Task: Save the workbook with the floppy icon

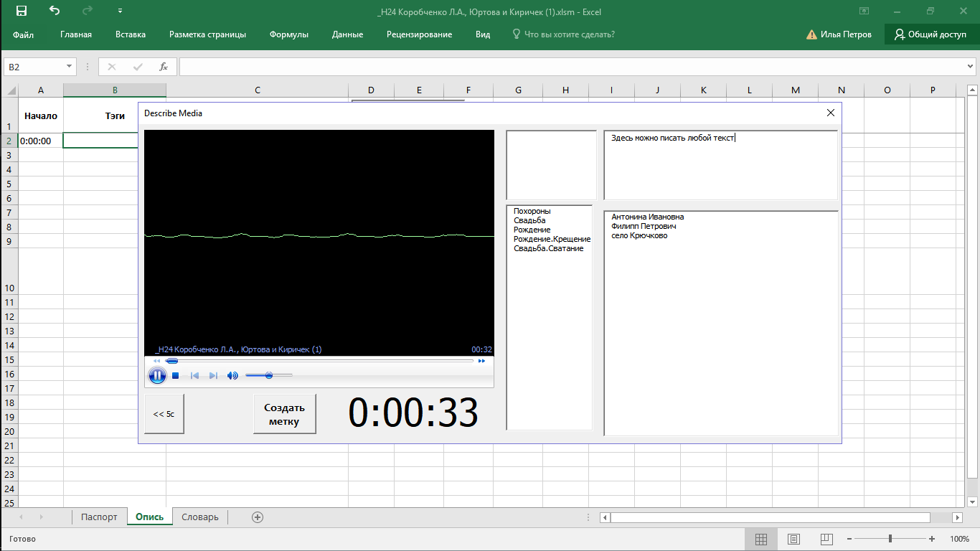Action: point(22,11)
